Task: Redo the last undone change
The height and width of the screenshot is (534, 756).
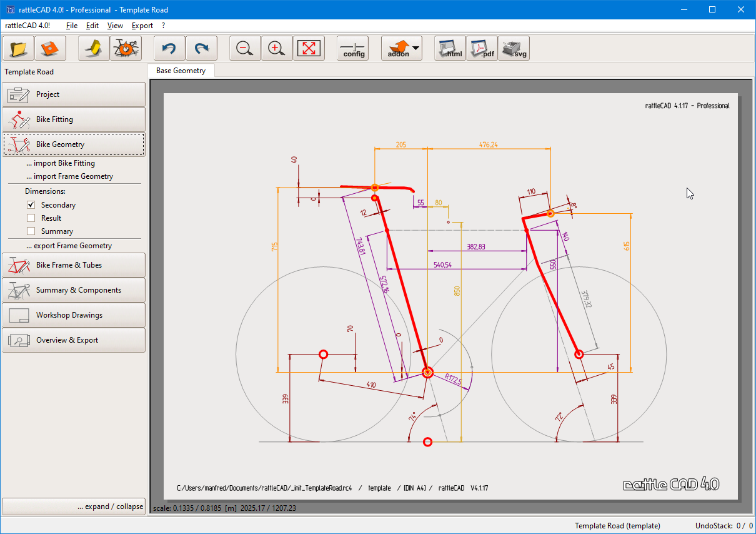Action: pos(202,48)
